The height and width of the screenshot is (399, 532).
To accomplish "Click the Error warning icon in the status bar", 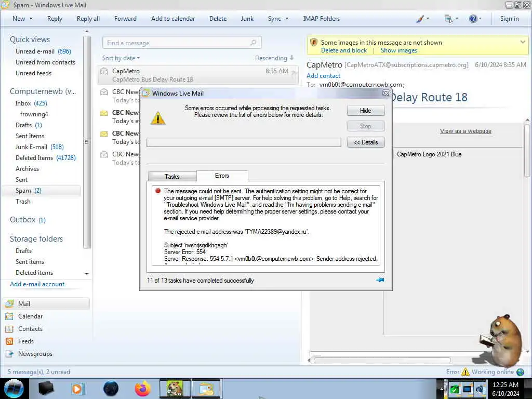I will click(x=465, y=372).
